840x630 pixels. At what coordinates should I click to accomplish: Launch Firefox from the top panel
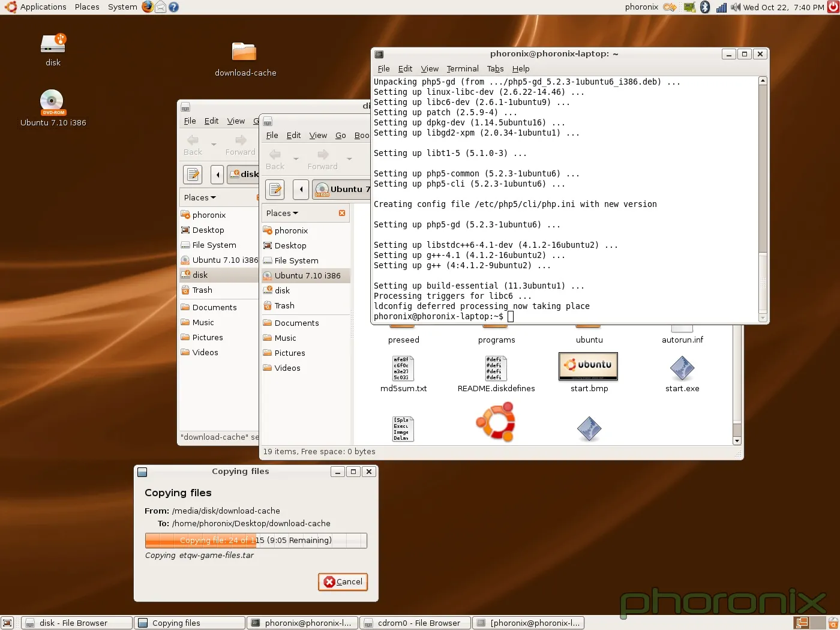point(148,7)
